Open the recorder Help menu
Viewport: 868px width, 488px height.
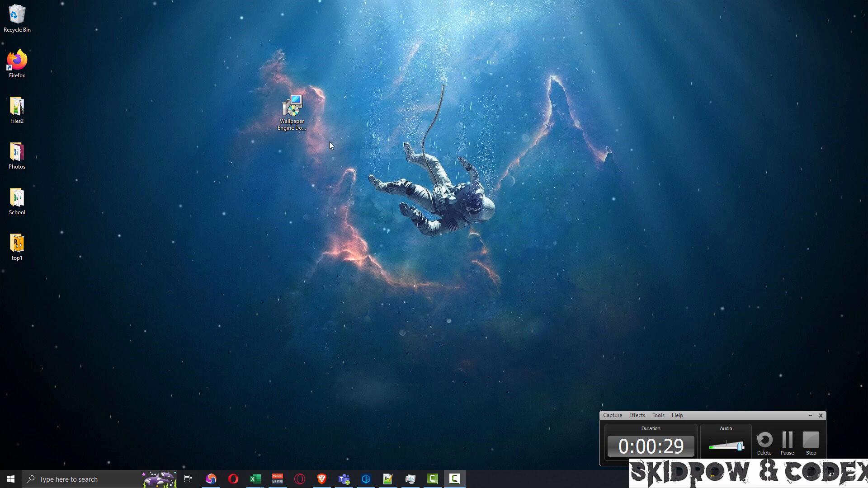[677, 415]
